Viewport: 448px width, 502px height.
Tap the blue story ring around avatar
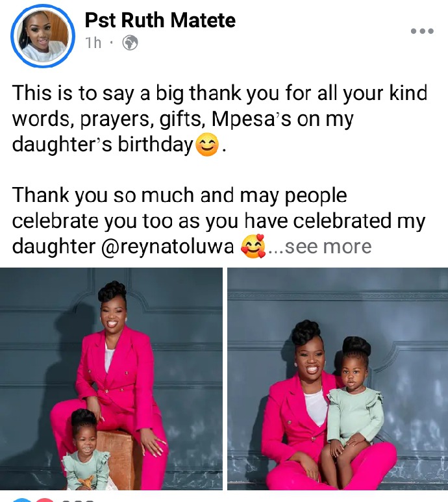click(x=43, y=36)
